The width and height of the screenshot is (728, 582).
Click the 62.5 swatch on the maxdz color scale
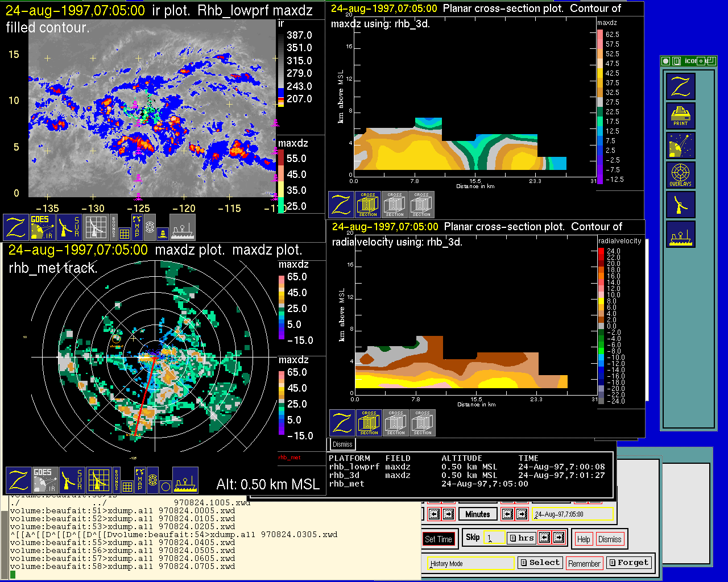tap(600, 34)
